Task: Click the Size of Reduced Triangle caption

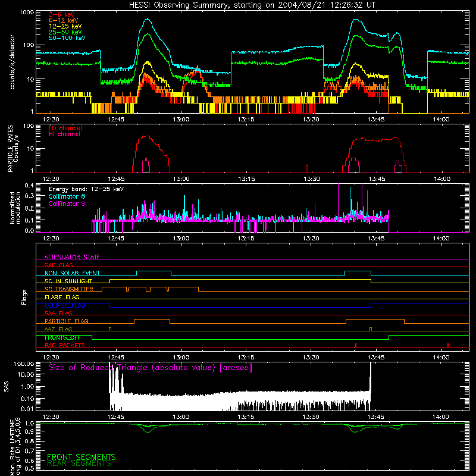Action: click(x=151, y=368)
